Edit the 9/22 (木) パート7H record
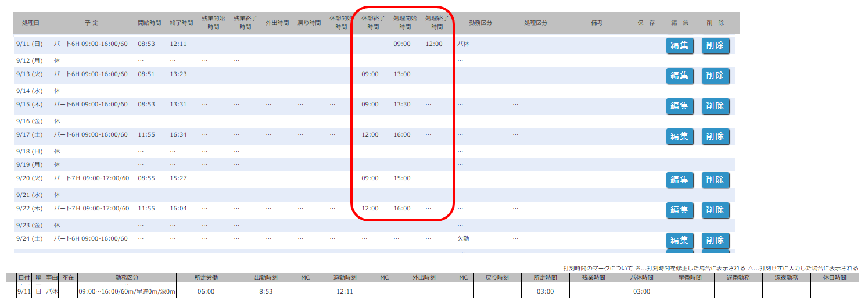868x304 pixels. [x=680, y=210]
